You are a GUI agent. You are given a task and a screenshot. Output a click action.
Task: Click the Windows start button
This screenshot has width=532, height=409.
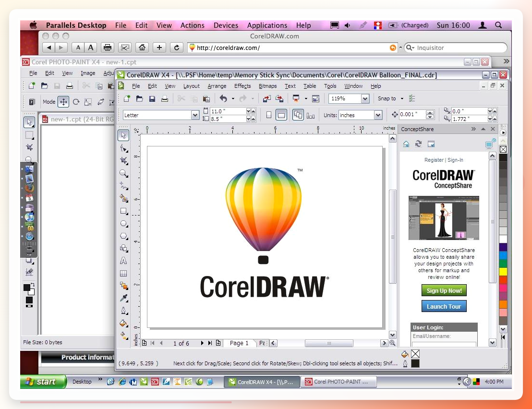[43, 382]
